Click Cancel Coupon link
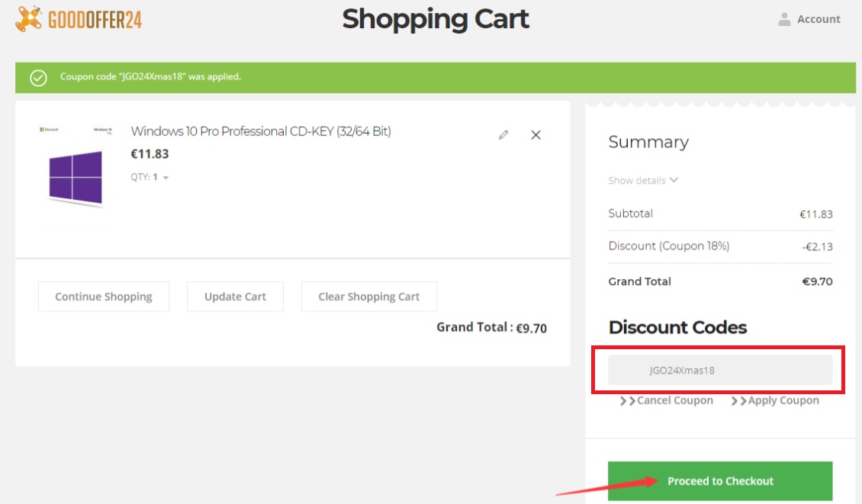862x504 pixels. pyautogui.click(x=666, y=400)
